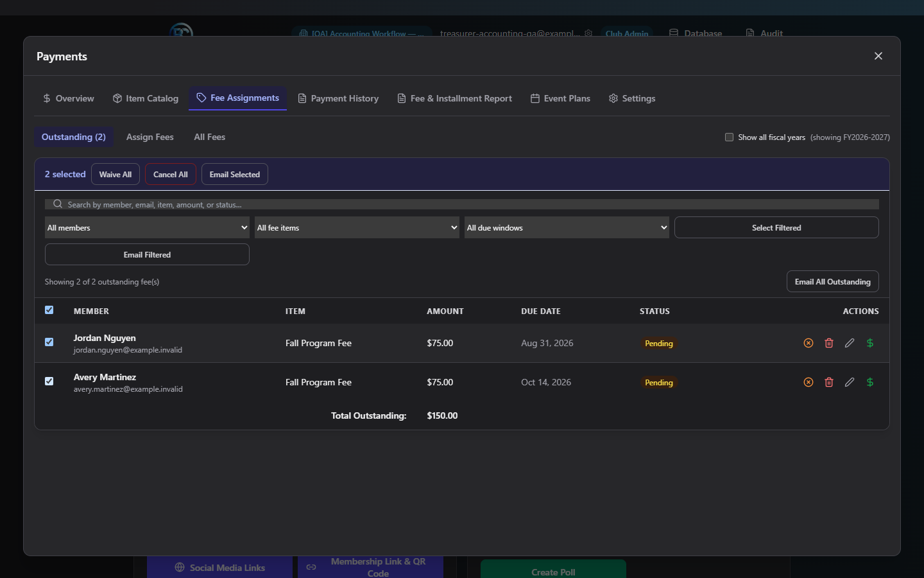Edit Avery Martinez's fee with pencil icon
924x578 pixels.
[850, 382]
